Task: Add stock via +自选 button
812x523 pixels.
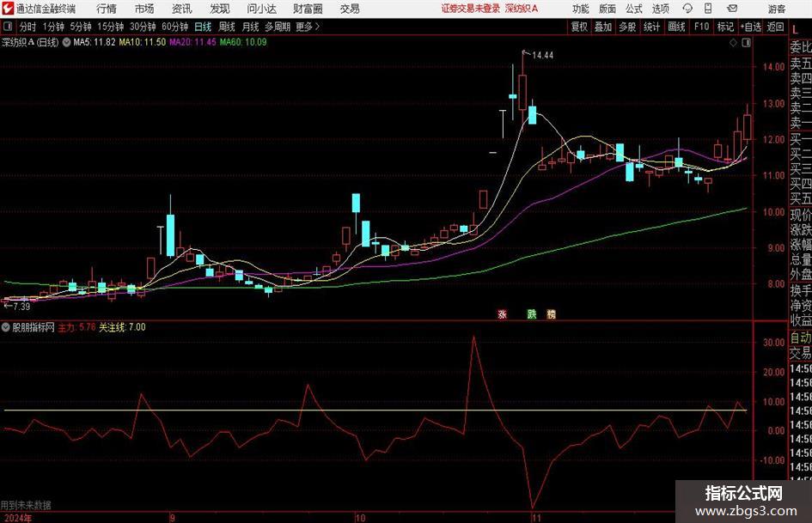Action: tap(751, 27)
